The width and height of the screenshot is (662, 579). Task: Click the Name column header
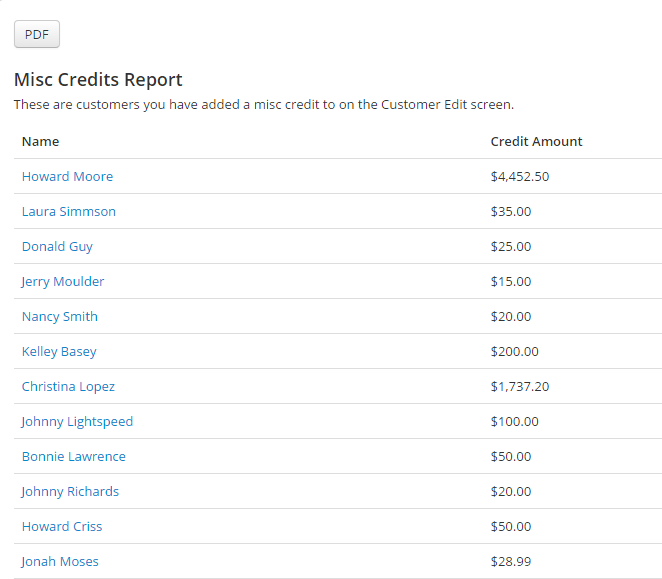(x=41, y=141)
